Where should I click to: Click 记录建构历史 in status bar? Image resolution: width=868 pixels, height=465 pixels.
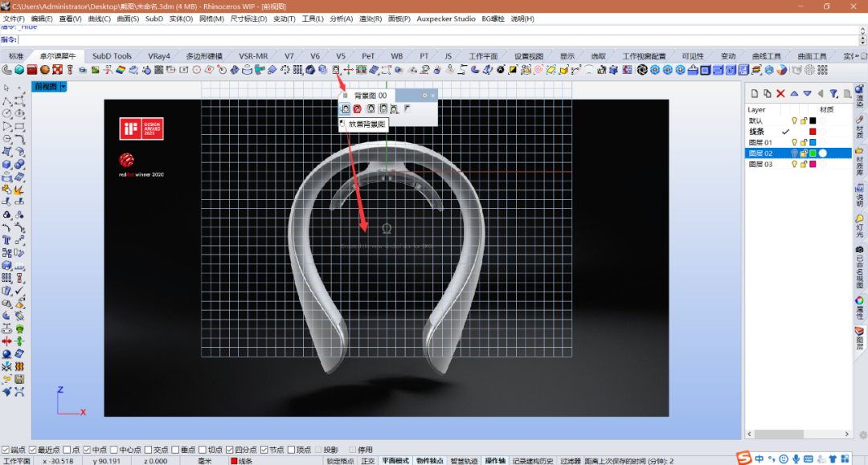pyautogui.click(x=533, y=461)
